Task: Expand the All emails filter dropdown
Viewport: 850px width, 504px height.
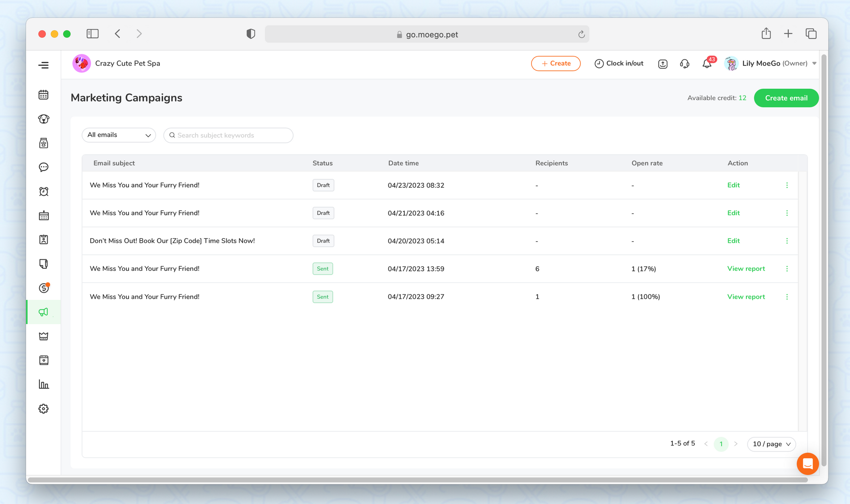Action: [x=119, y=135]
